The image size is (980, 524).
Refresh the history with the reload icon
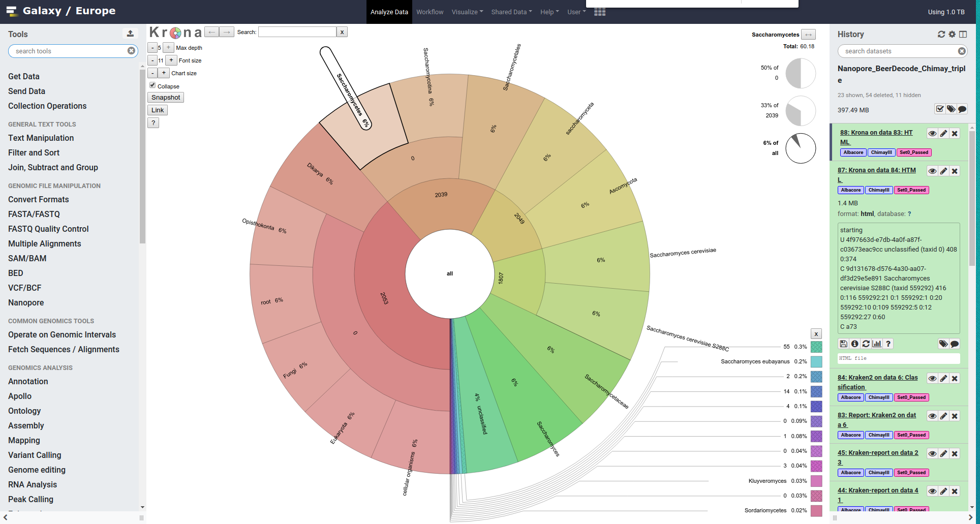coord(941,34)
